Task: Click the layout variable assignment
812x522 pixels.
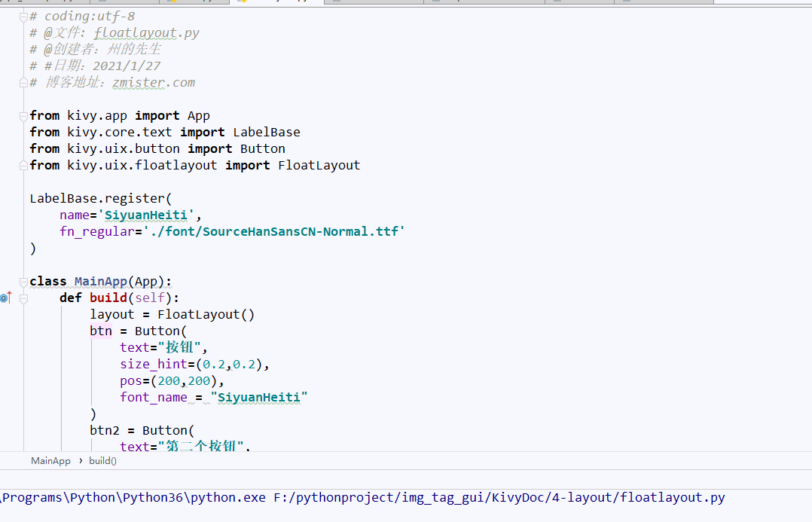Action: 111,314
